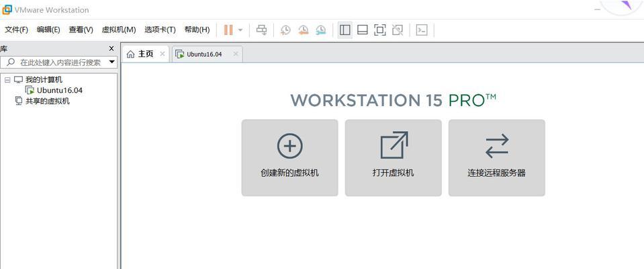Viewport: 644px width, 269px height.
Task: Open the snapshot manager icon
Action: [x=321, y=30]
